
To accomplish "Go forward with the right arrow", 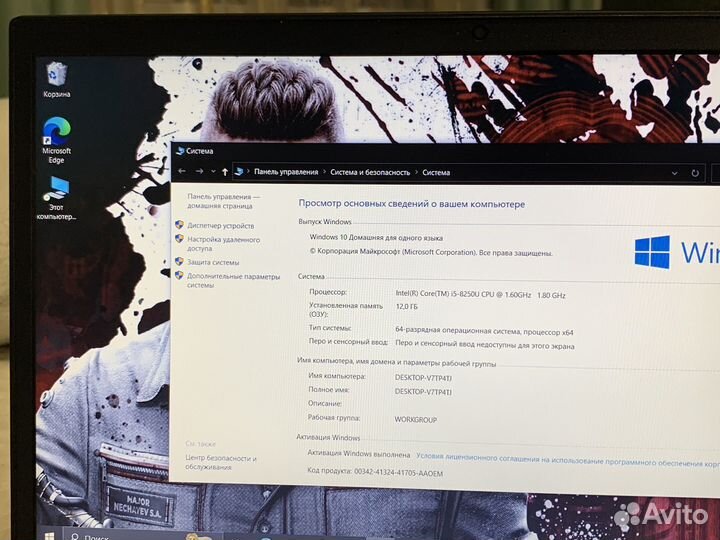I will (x=199, y=171).
